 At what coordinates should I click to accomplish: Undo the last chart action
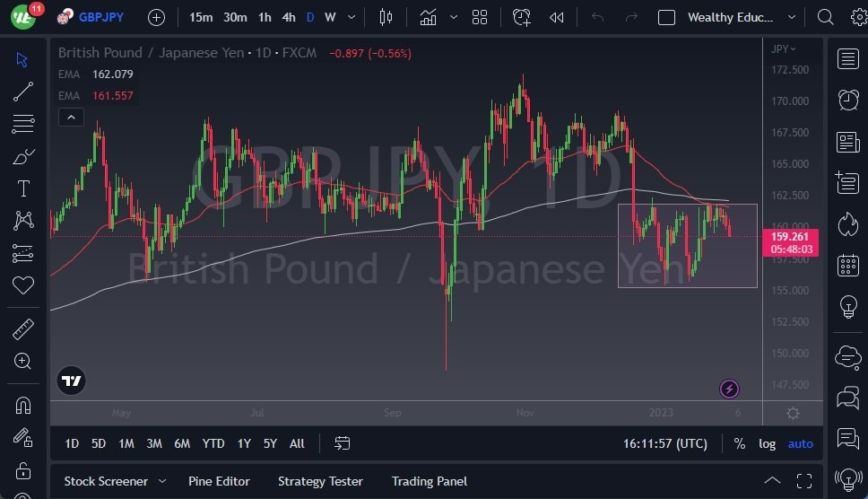[x=597, y=18]
